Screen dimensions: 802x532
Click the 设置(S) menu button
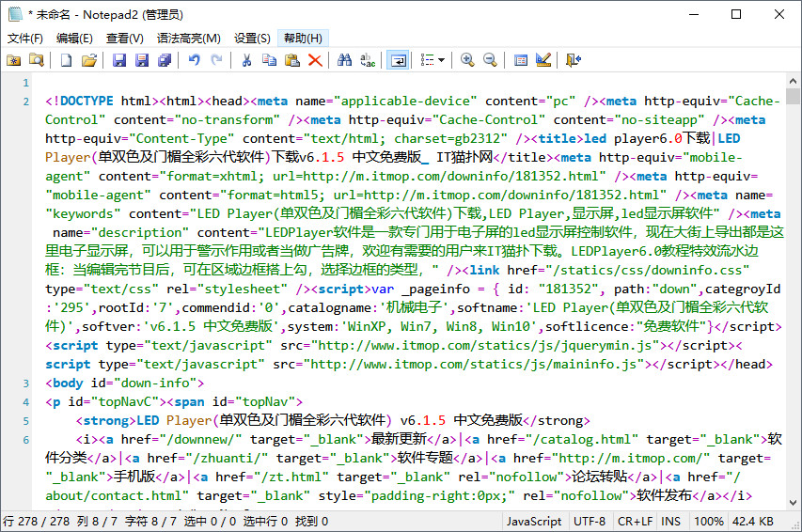point(252,39)
